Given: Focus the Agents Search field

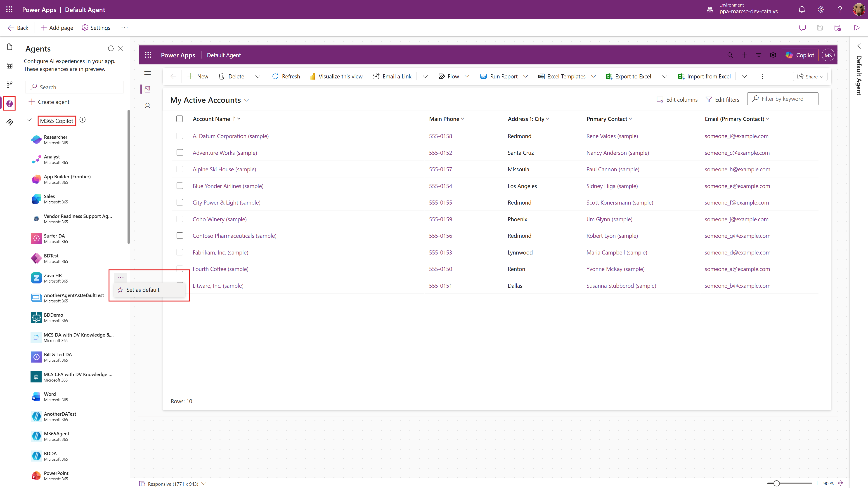Looking at the screenshot, I should [74, 87].
